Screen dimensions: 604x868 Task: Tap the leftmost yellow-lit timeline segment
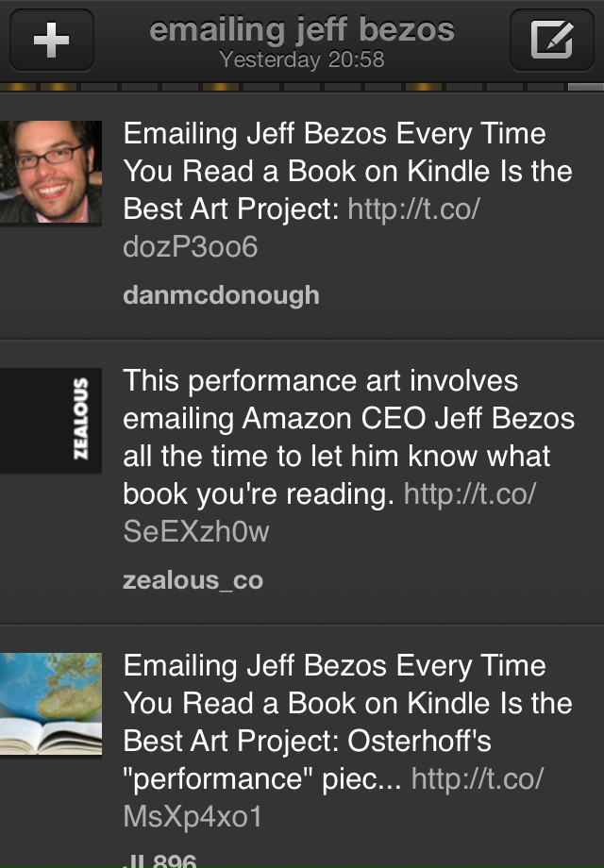click(18, 87)
